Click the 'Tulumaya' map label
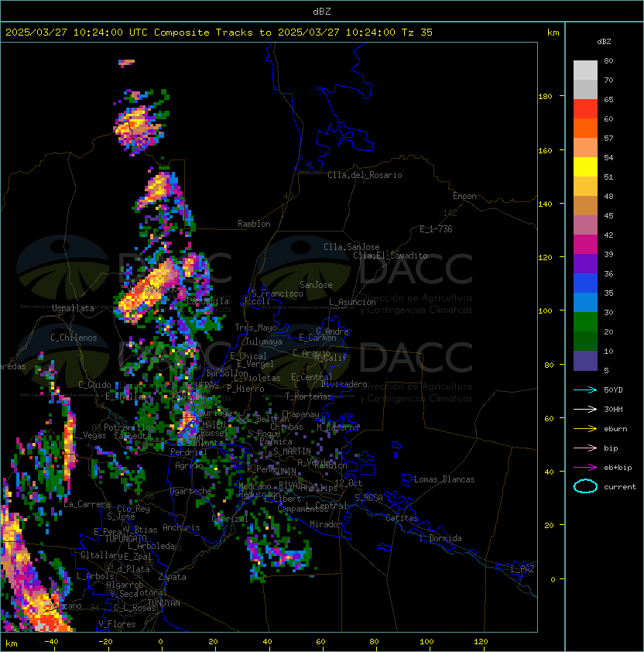The image size is (644, 652). [x=264, y=341]
